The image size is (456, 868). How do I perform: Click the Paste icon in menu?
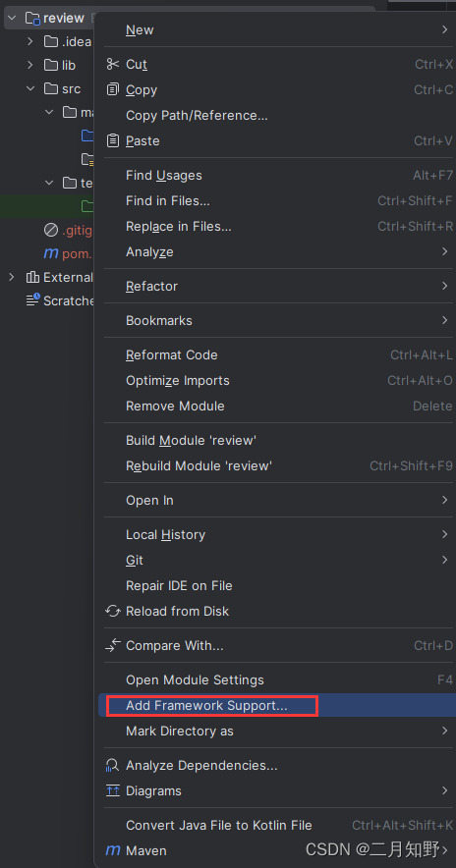113,140
